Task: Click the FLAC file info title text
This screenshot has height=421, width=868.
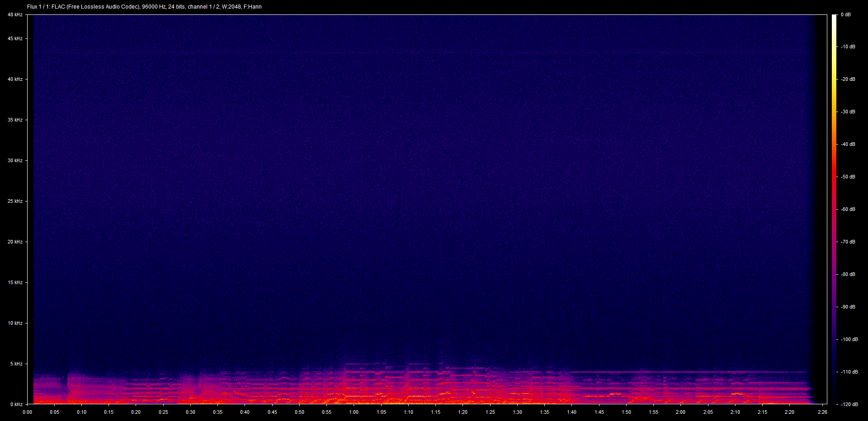Action: pyautogui.click(x=144, y=7)
